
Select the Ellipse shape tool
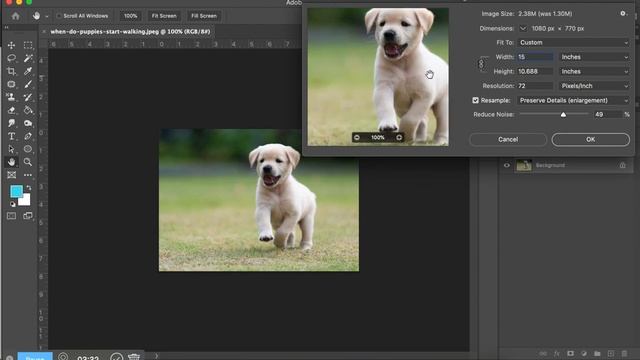point(28,149)
